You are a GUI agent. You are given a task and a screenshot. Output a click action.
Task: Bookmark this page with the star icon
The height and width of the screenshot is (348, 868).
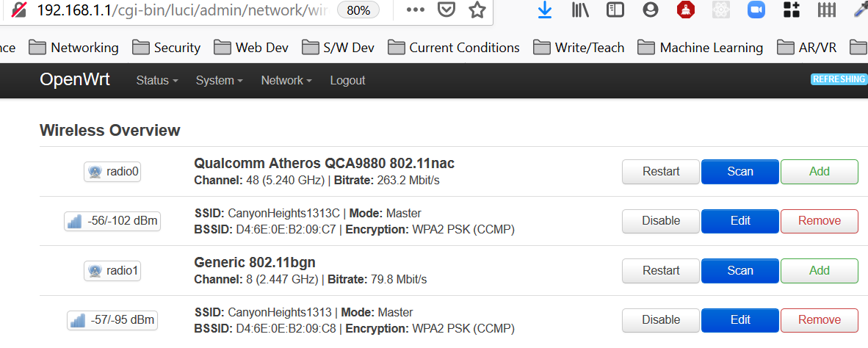click(477, 10)
